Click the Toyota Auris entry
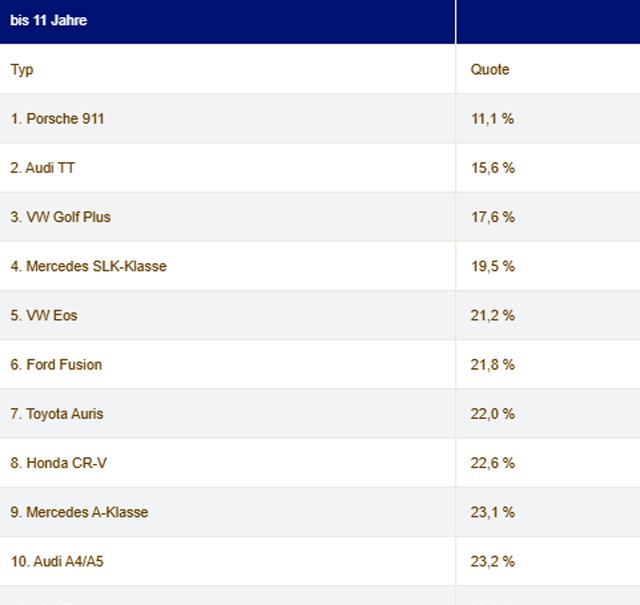640x605 pixels. (x=57, y=413)
